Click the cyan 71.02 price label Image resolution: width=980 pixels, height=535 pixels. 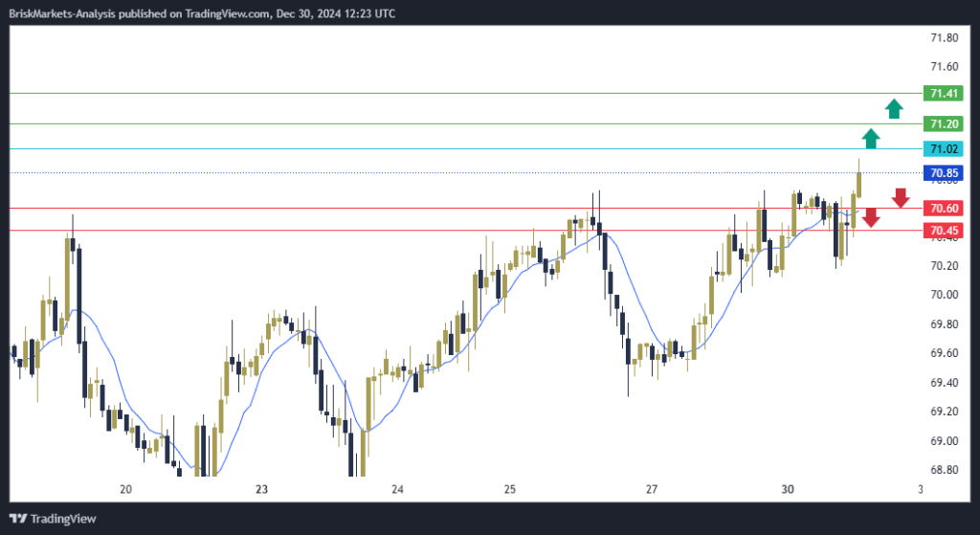coord(945,149)
